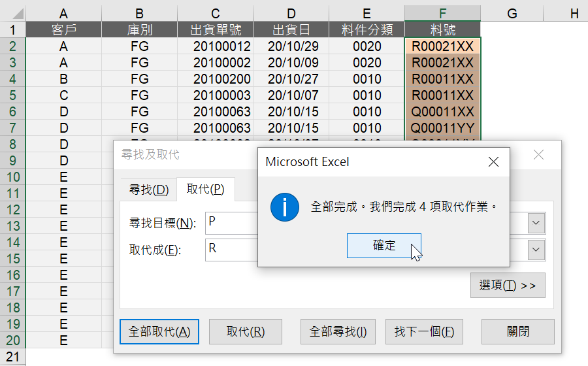Select row 21 header
Viewport: 588px width, 366px height.
pyautogui.click(x=12, y=357)
